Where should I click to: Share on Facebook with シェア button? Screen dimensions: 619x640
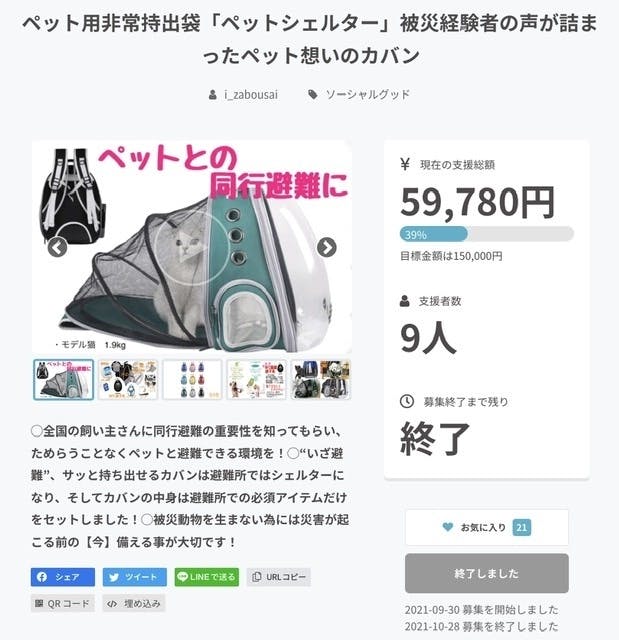[63, 577]
